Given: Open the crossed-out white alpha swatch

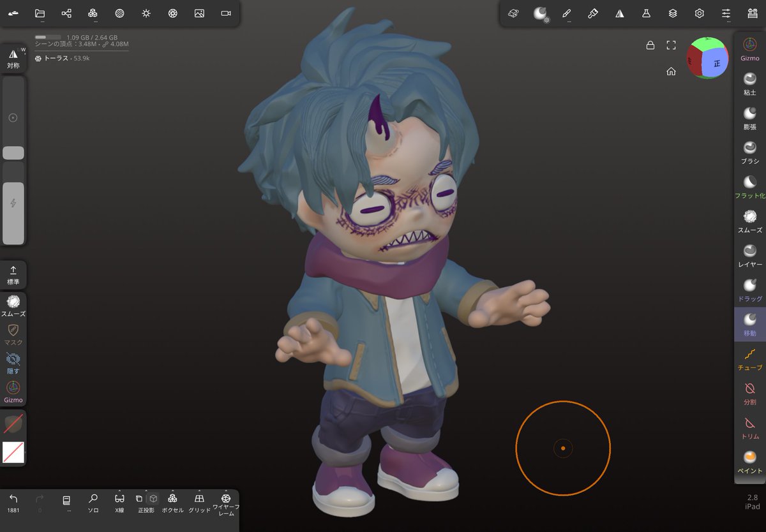Looking at the screenshot, I should [x=13, y=452].
